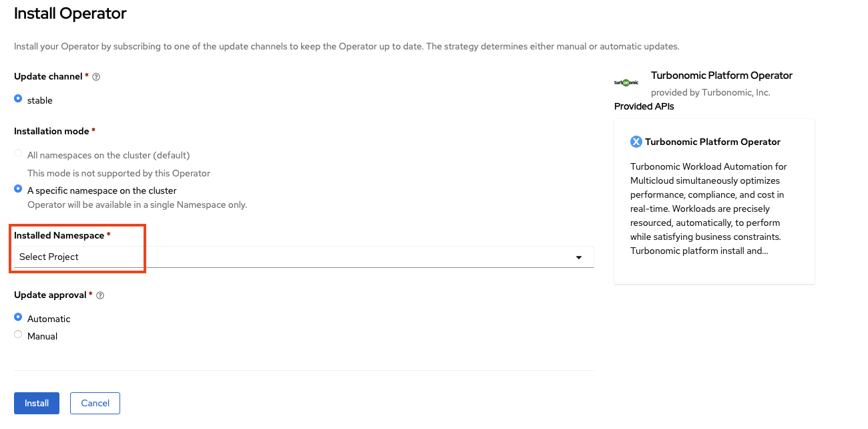
Task: Select Automatic update approval
Action: 18,317
